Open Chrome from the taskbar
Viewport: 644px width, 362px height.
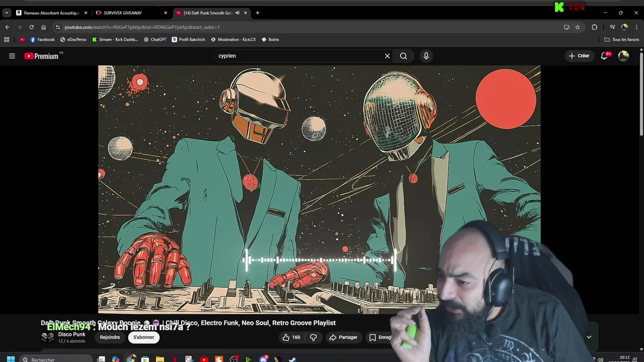pyautogui.click(x=131, y=359)
